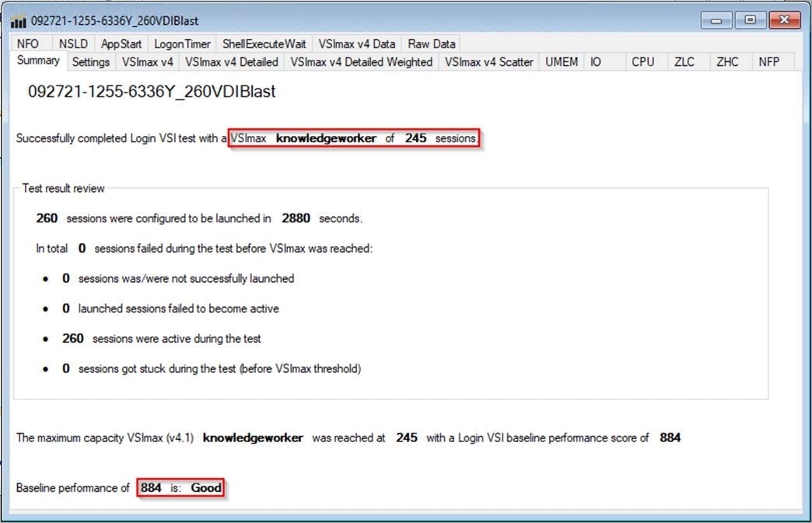This screenshot has width=812, height=523.
Task: Switch to the NSLD tab
Action: [73, 44]
